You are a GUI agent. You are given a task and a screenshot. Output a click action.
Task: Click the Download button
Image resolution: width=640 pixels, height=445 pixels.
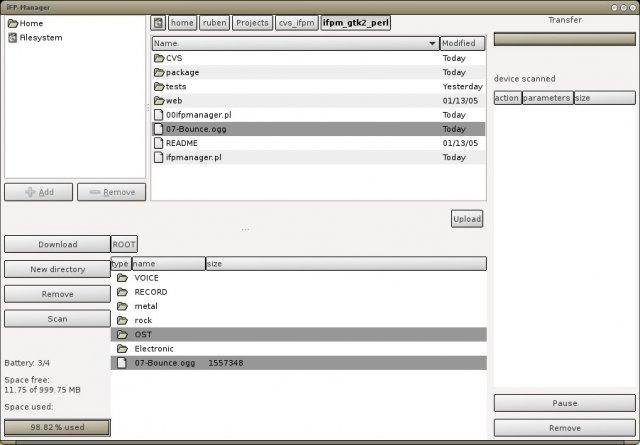point(58,244)
